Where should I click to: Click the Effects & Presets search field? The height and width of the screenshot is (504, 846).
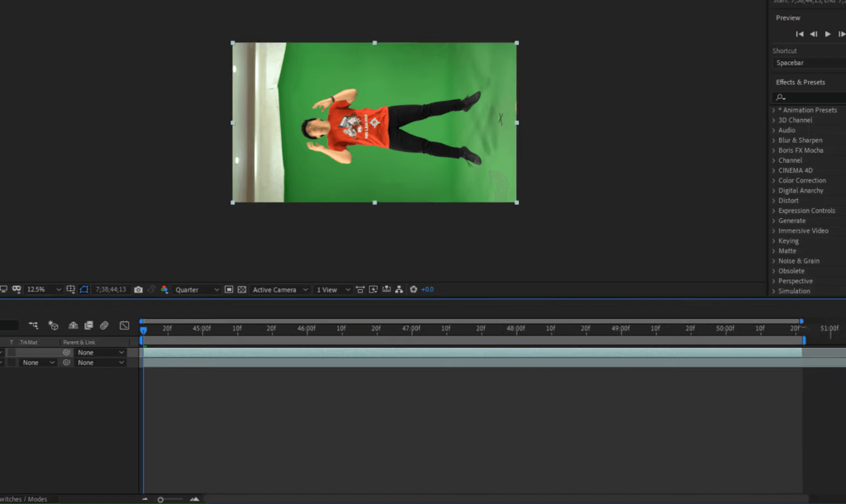pos(807,97)
